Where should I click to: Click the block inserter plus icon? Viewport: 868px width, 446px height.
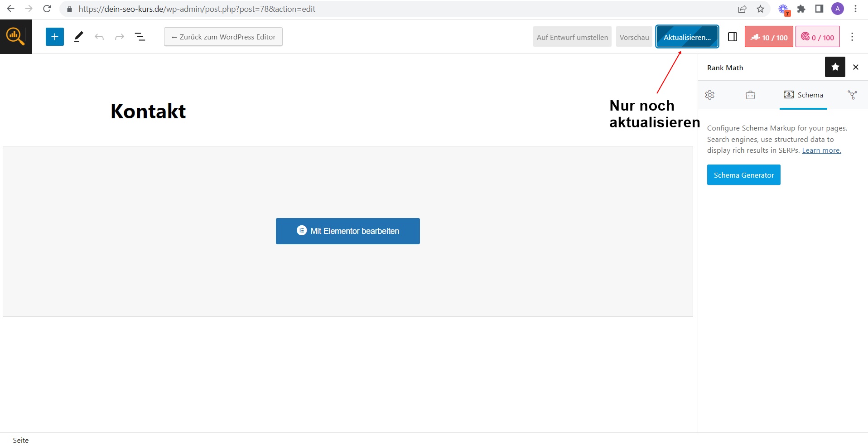click(x=54, y=37)
